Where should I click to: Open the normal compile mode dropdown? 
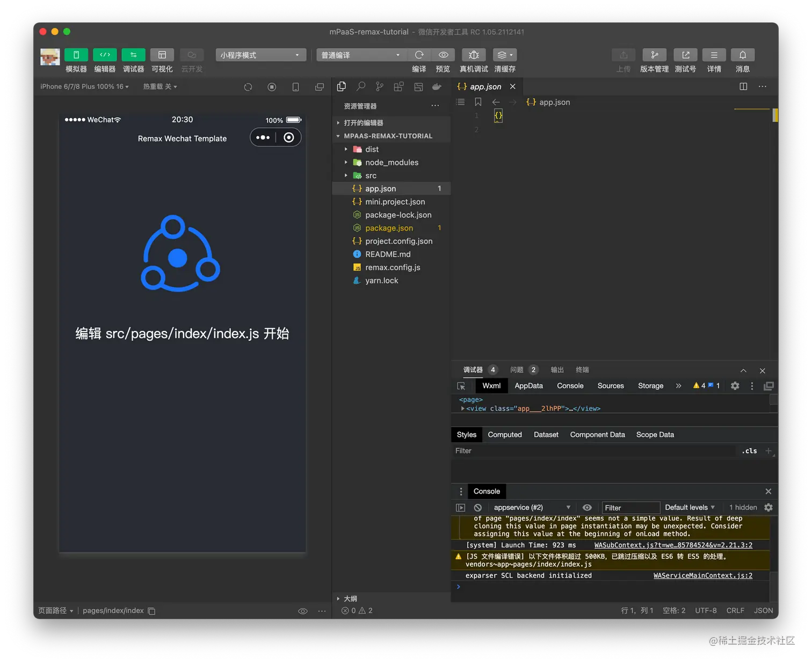[x=360, y=55]
